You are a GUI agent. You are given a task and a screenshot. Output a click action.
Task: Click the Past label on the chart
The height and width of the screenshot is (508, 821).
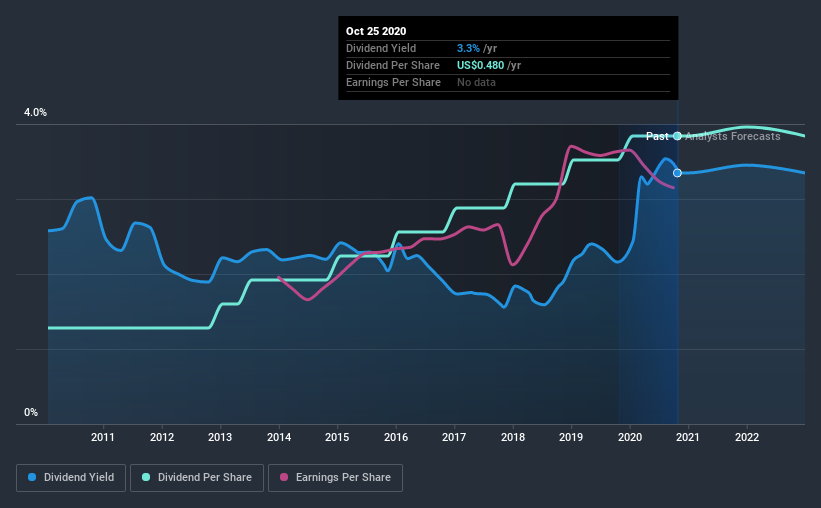[657, 136]
